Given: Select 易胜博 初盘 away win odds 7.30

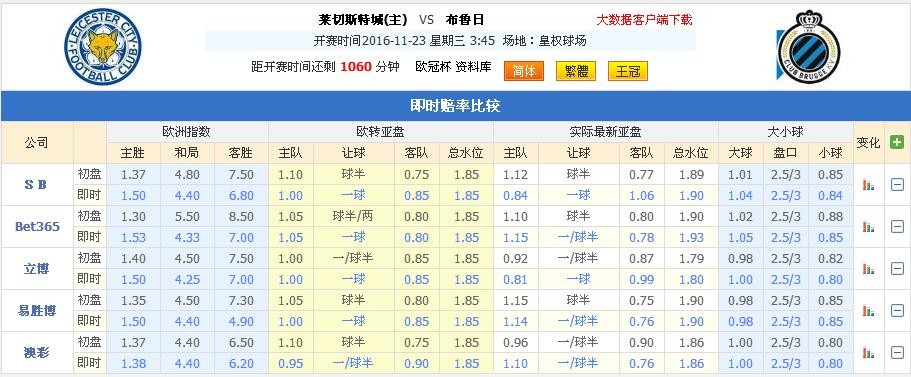Looking at the screenshot, I should click(x=241, y=300).
